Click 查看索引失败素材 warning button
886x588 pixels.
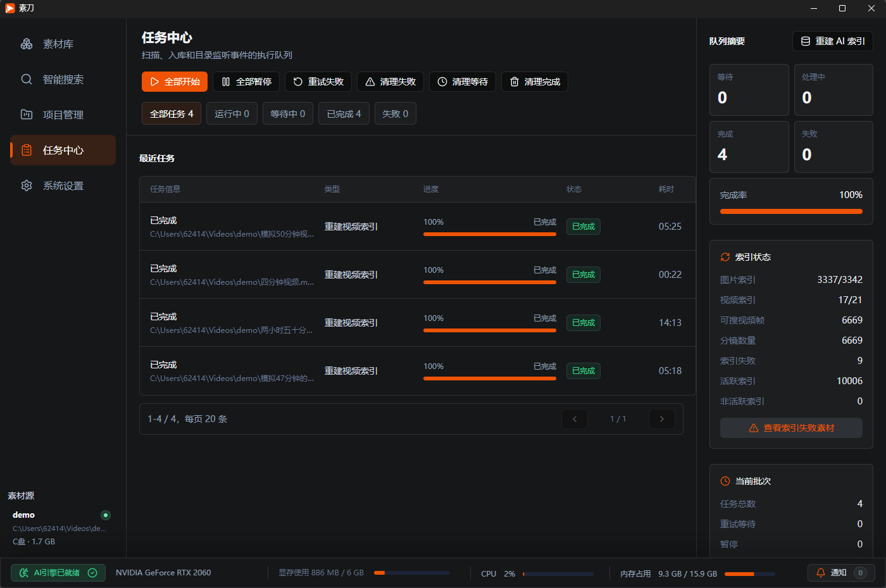pos(791,428)
